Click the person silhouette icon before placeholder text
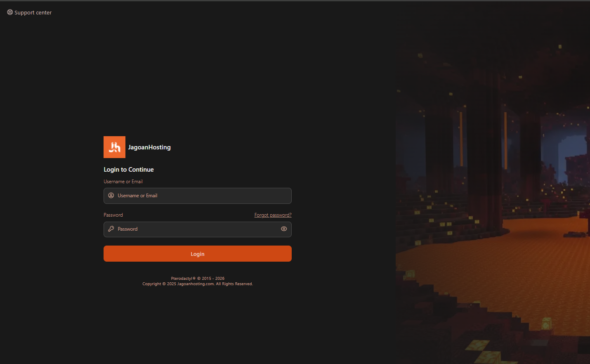 point(111,195)
